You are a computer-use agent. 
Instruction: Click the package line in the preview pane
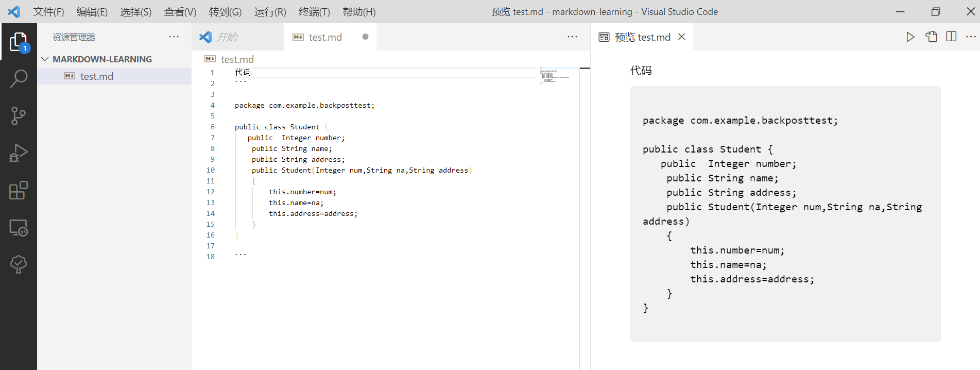click(741, 120)
